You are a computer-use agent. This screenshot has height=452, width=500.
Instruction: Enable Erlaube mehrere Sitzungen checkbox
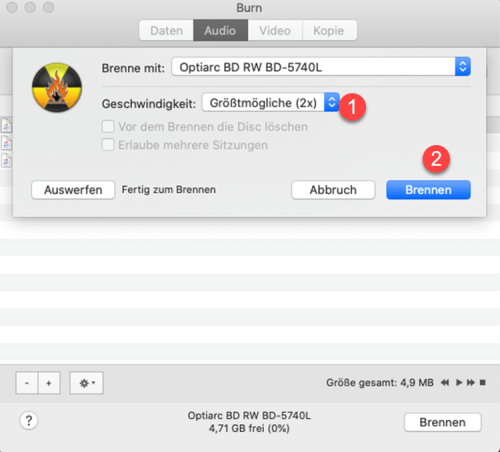pyautogui.click(x=108, y=145)
